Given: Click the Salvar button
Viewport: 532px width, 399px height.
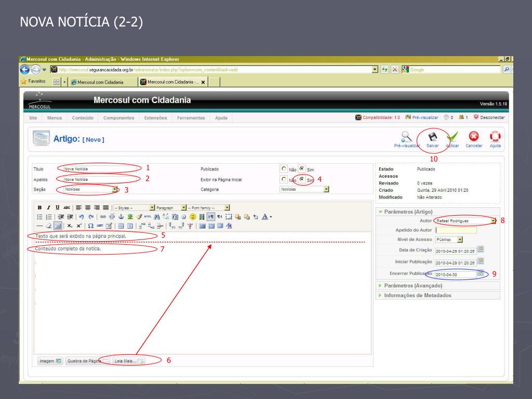Looking at the screenshot, I should 433,140.
